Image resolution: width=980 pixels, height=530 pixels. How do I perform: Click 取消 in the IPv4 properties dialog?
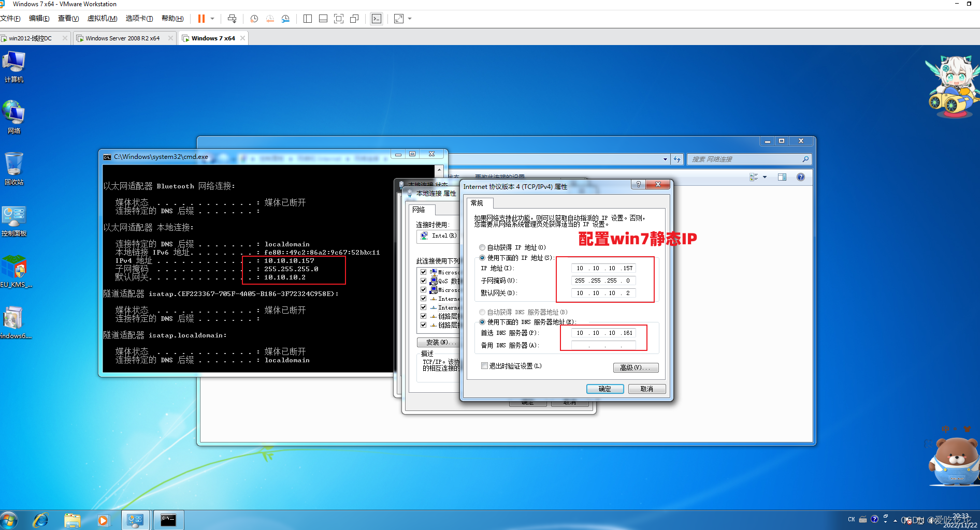[647, 389]
